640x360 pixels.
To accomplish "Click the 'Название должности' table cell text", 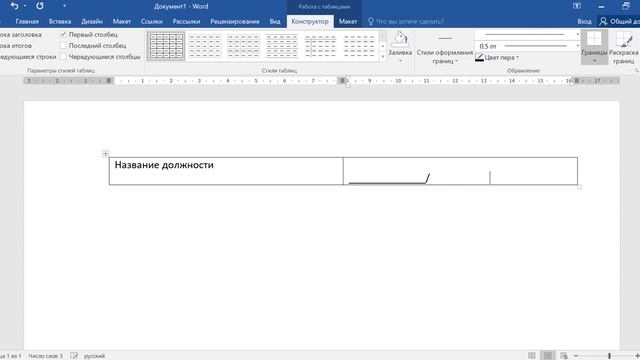I will [164, 165].
